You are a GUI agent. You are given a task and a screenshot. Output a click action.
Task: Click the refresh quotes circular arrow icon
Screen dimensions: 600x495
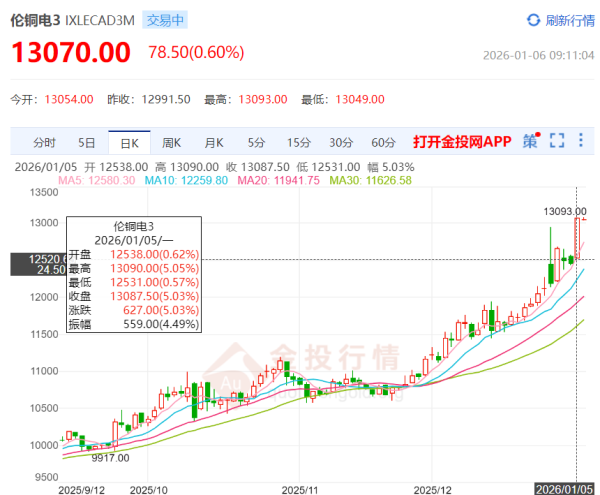point(533,20)
